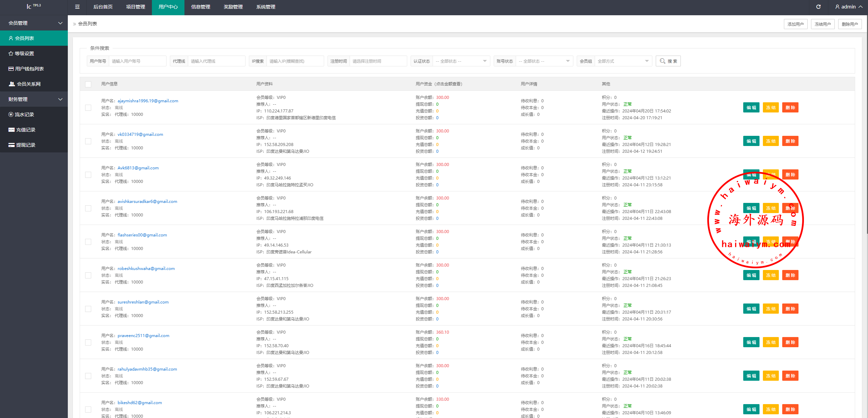Screen dimensions: 868x418
Task: Click the 用户账号 search input field
Action: pyautogui.click(x=137, y=61)
